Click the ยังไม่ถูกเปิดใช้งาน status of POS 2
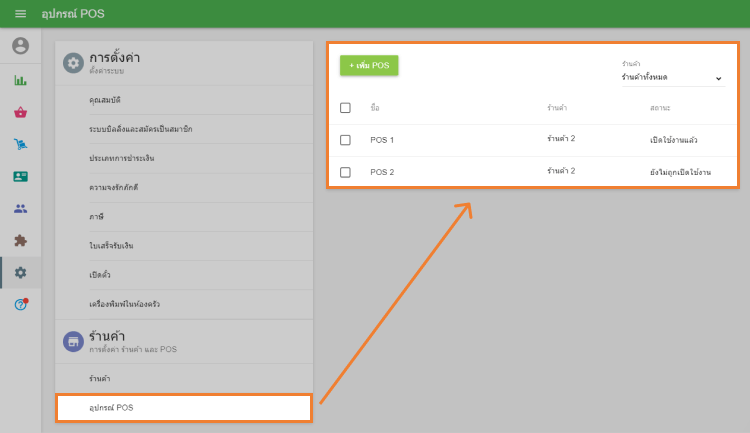Screen dimensions: 750x433 pos(680,172)
